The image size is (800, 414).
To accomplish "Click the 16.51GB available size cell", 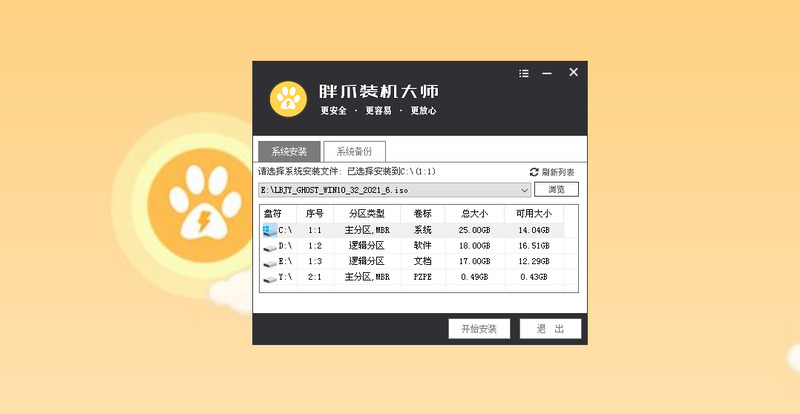I will pos(534,246).
